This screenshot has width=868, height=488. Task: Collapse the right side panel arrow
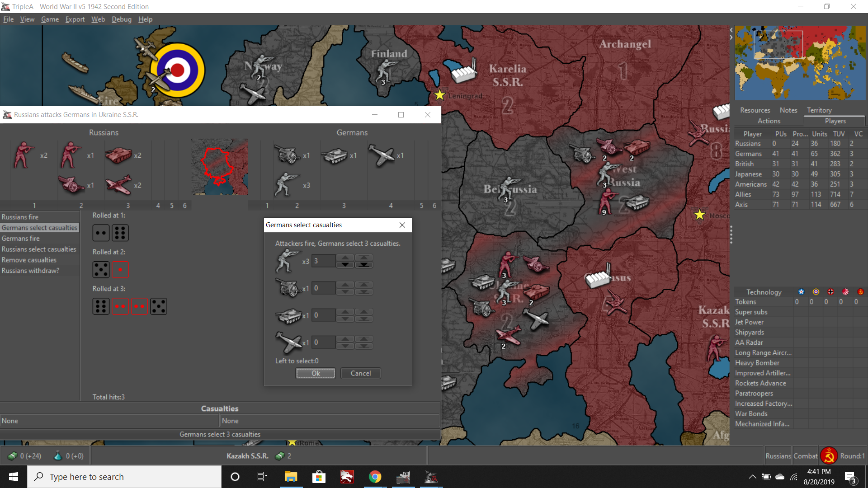pos(731,37)
